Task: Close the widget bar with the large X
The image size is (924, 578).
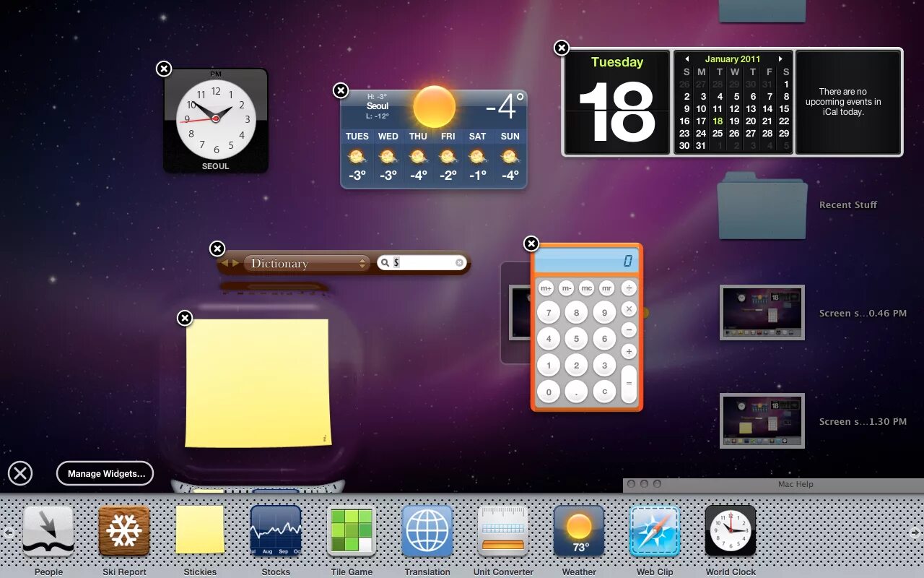Action: (20, 473)
